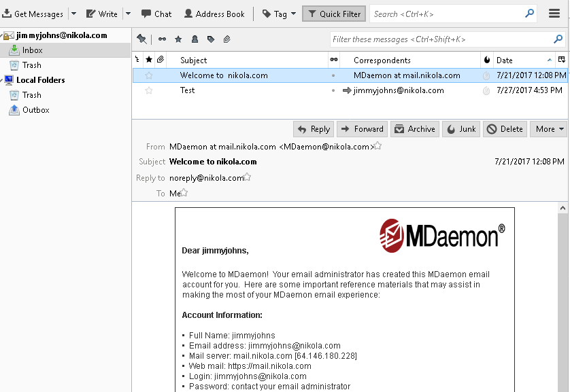
Task: Collapse the Local Folders tree
Action: click(1, 80)
